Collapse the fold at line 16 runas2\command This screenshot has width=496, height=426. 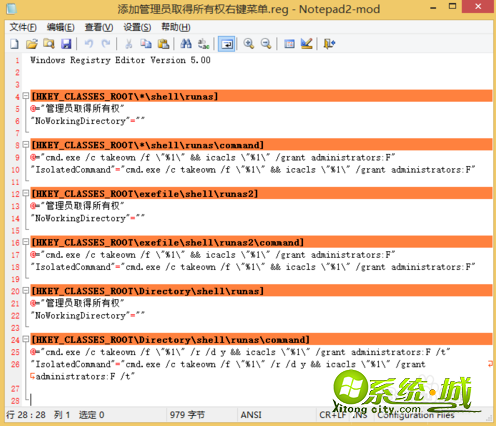(25, 242)
